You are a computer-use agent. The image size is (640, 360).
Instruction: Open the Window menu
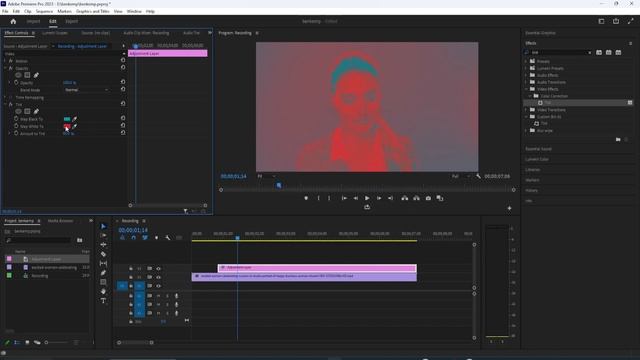134,11
